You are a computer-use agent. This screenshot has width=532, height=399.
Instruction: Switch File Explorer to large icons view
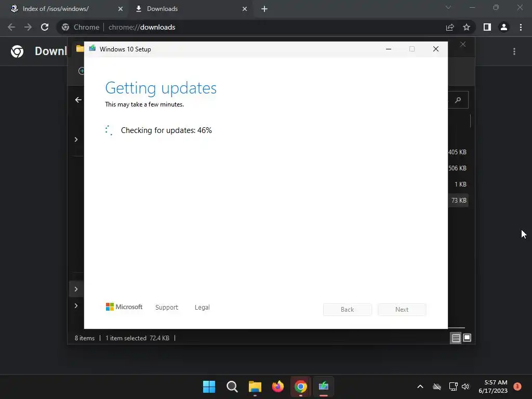point(467,338)
